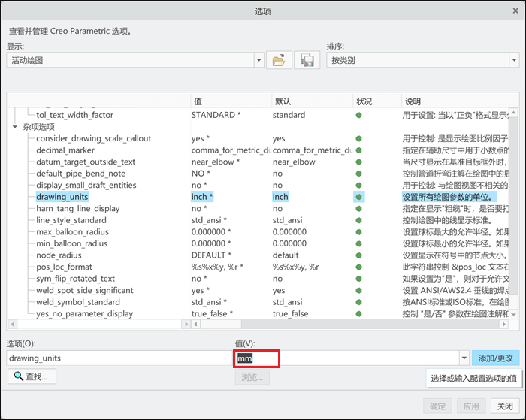Select weld_symbol_standard option

coord(78,302)
